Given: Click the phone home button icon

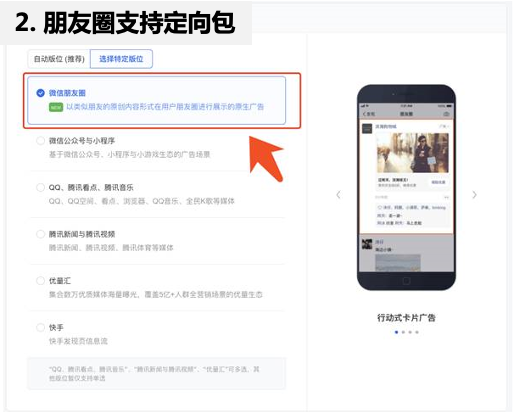Looking at the screenshot, I should pyautogui.click(x=406, y=281).
